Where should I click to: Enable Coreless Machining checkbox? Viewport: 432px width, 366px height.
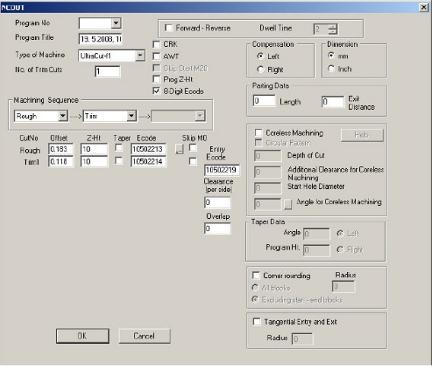point(258,133)
